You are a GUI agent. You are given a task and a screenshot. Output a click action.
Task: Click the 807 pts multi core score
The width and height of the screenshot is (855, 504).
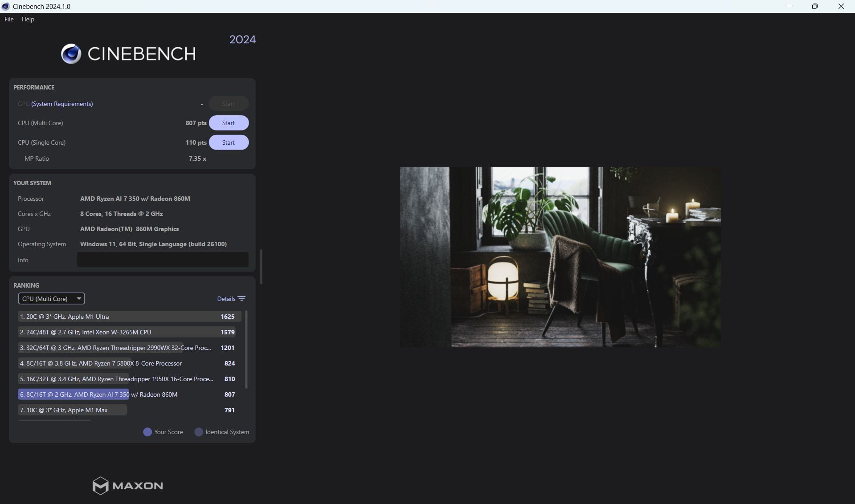[196, 123]
